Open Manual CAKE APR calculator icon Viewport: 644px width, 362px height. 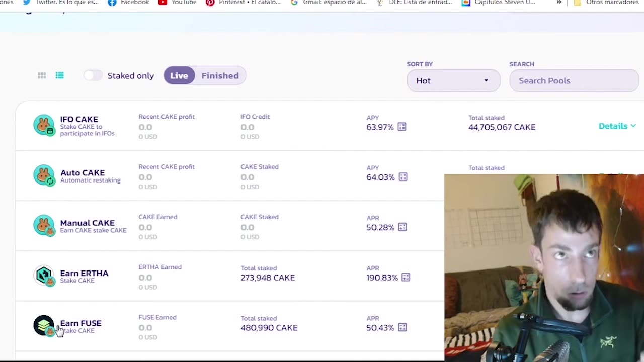tap(403, 227)
